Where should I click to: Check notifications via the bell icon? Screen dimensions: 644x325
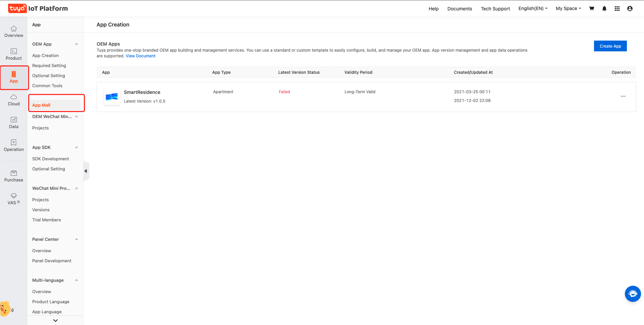click(604, 8)
